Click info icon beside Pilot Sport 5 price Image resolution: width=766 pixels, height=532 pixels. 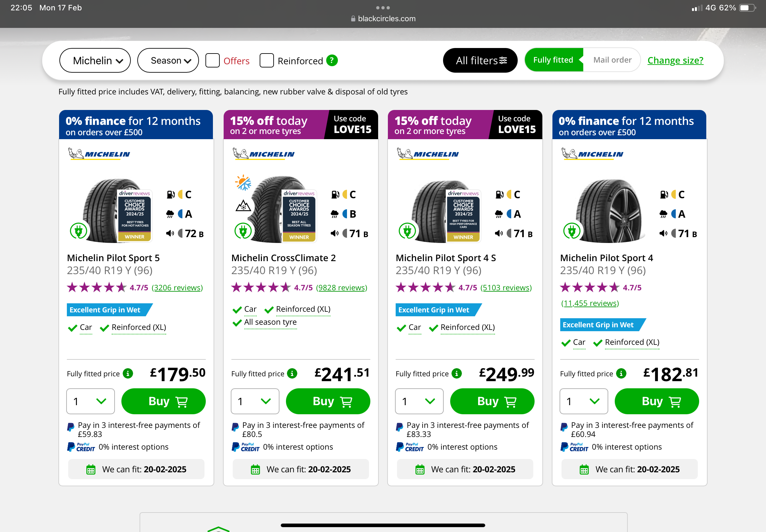point(128,373)
